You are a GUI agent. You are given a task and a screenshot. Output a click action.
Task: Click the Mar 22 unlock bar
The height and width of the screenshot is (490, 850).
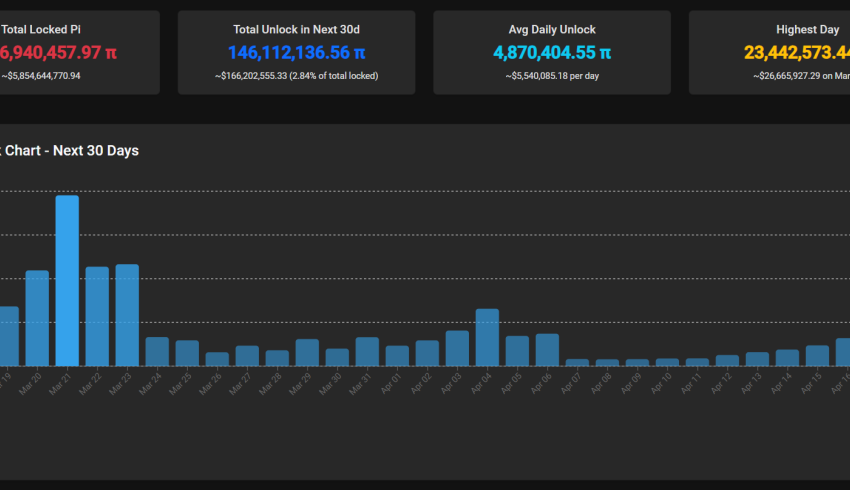(x=97, y=316)
